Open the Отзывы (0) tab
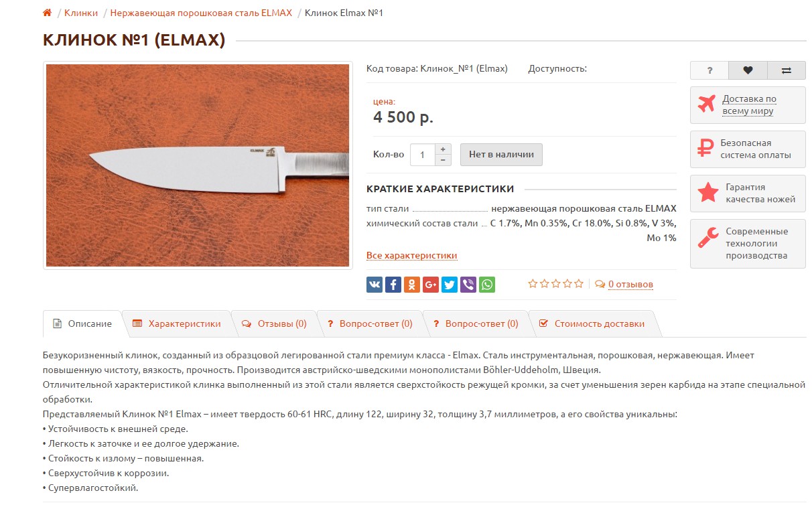This screenshot has width=812, height=507. (274, 323)
